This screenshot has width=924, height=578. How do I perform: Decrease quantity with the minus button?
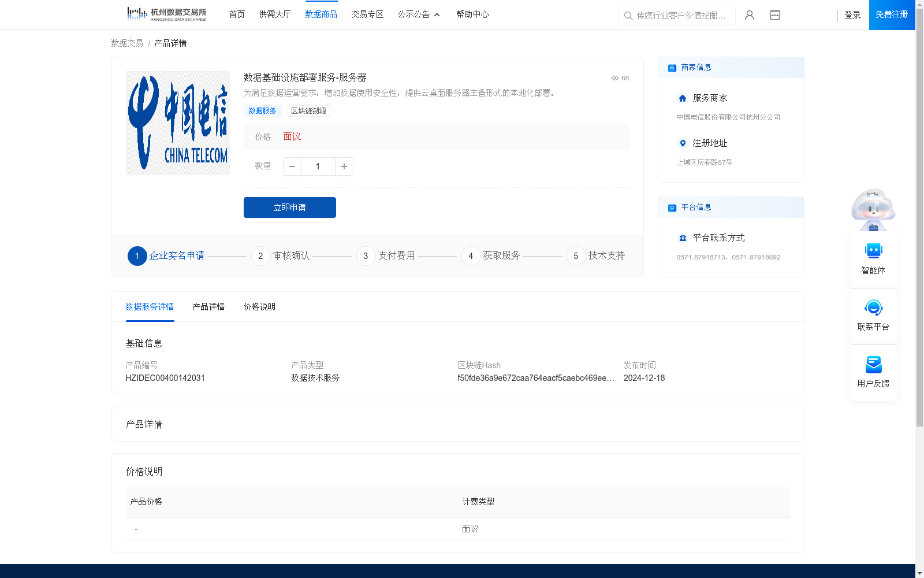click(x=292, y=166)
